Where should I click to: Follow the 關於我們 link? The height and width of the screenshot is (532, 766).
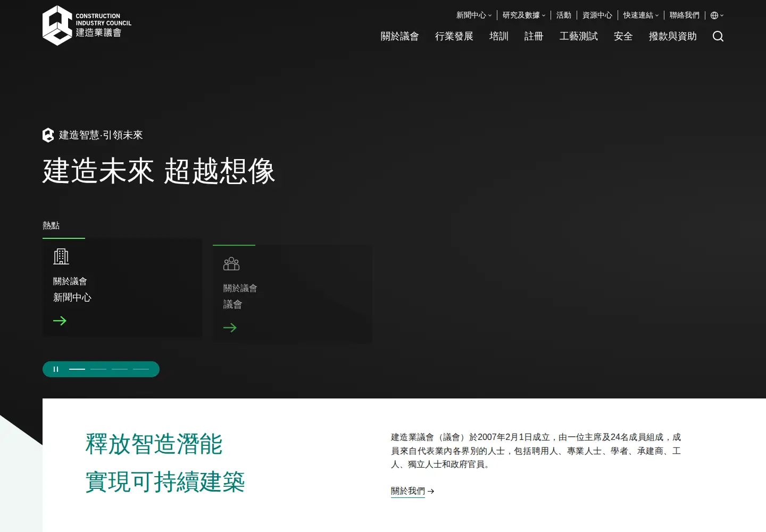click(408, 491)
